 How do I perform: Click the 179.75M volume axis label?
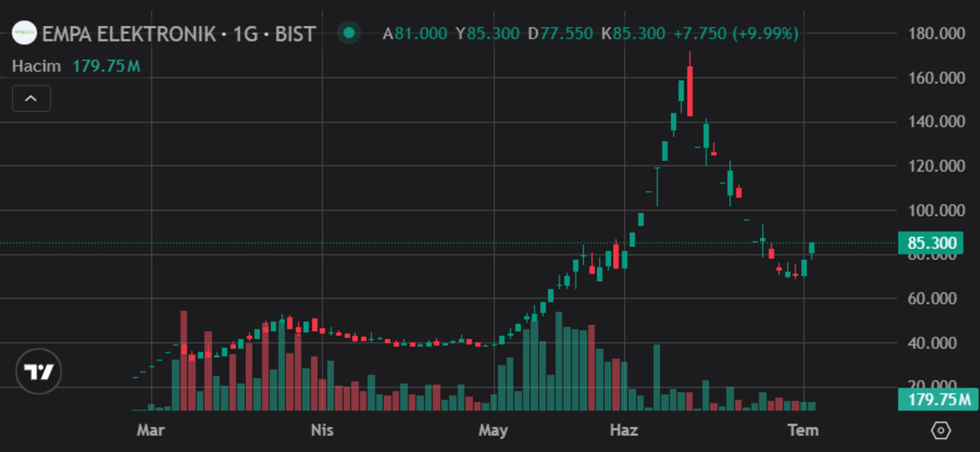[x=938, y=400]
